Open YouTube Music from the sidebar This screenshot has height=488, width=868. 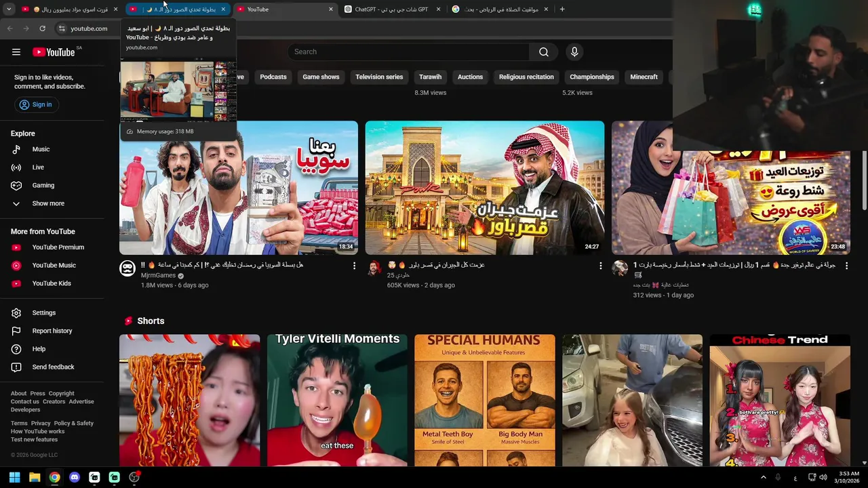click(x=54, y=266)
